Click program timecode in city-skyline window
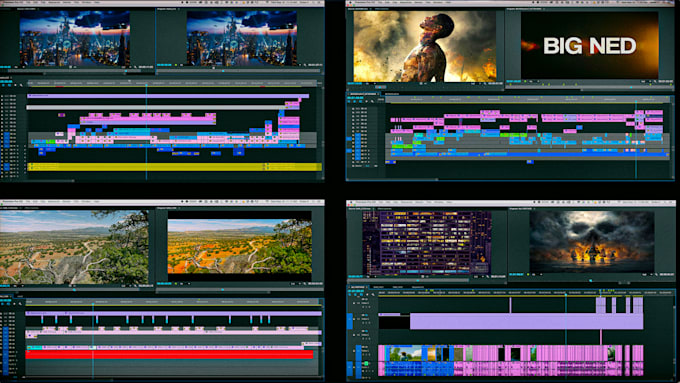The image size is (680, 383). point(164,65)
